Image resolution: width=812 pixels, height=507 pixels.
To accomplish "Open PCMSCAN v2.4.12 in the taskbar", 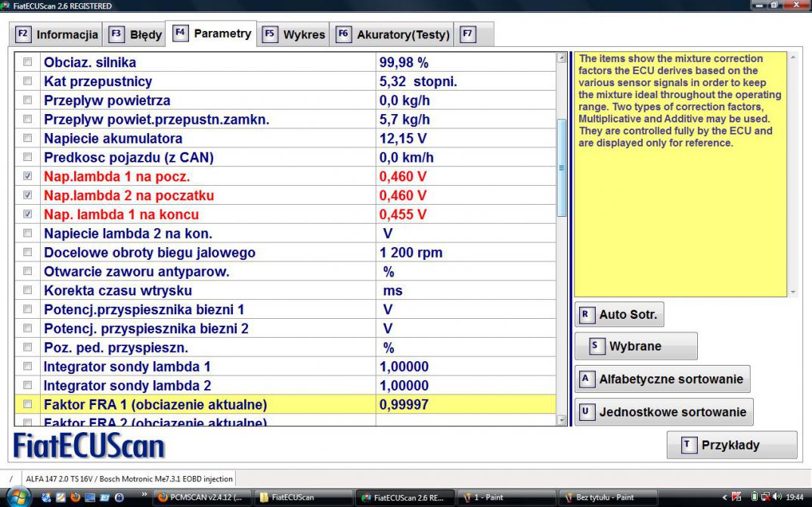I will 200,497.
